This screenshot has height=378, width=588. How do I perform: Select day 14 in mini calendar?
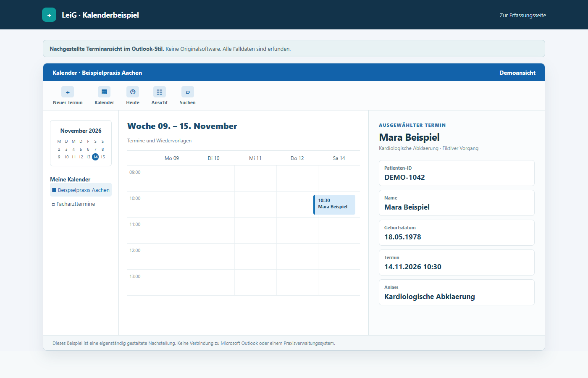[x=95, y=157]
